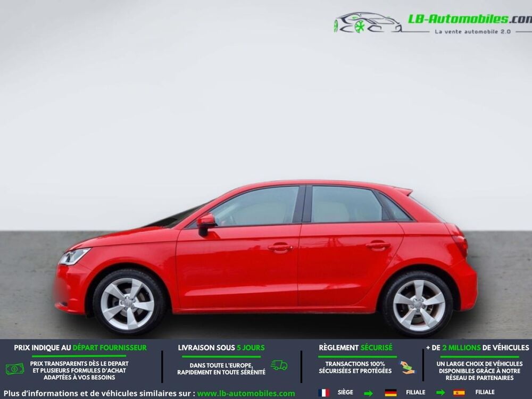Click the LB-Automobiles.com logo text
Image resolution: width=532 pixels, height=399 pixels.
pos(470,19)
